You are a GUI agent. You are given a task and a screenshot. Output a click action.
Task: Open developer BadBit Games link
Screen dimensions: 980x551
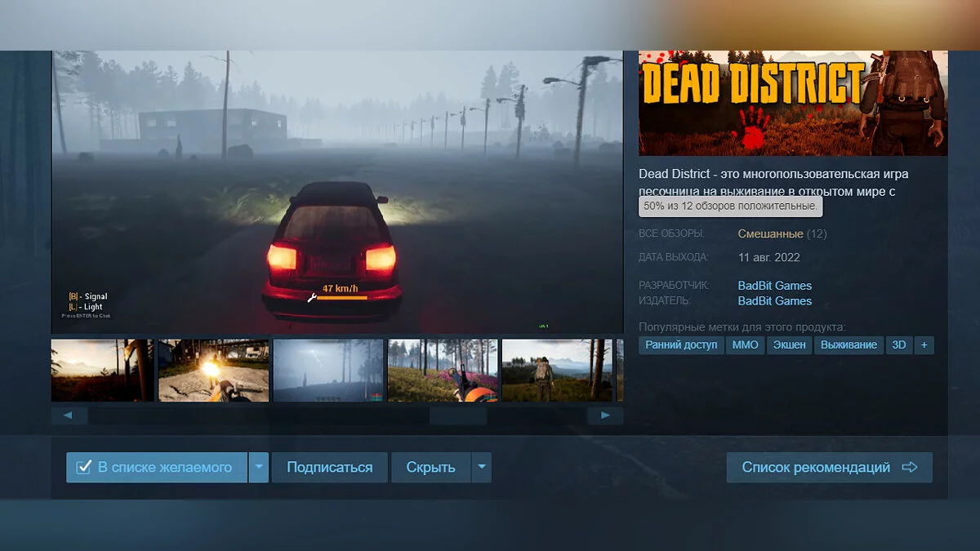(x=775, y=286)
